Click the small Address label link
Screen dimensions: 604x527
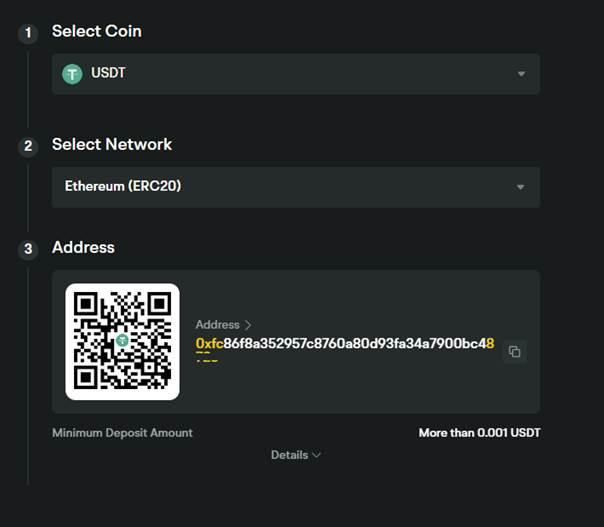(x=217, y=325)
